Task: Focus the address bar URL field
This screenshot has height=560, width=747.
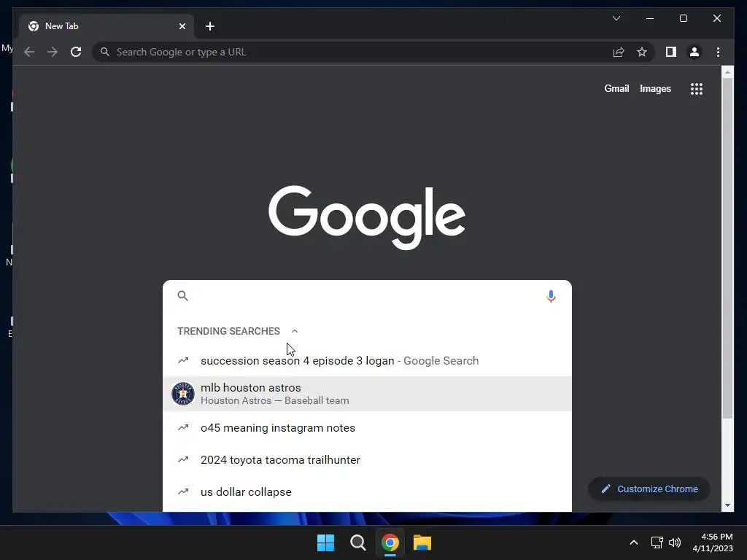Action: click(x=352, y=52)
